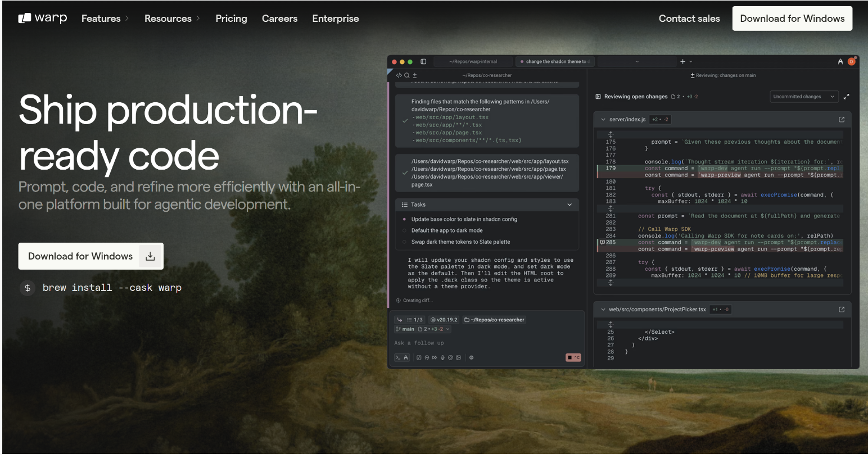Screen dimensions: 868x455
Task: Click the review panel sidebar icon before Reviewing open changes
Action: pyautogui.click(x=598, y=97)
